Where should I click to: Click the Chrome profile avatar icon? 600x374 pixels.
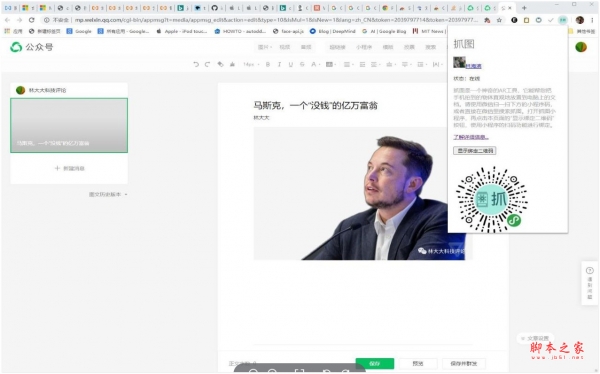pos(580,20)
